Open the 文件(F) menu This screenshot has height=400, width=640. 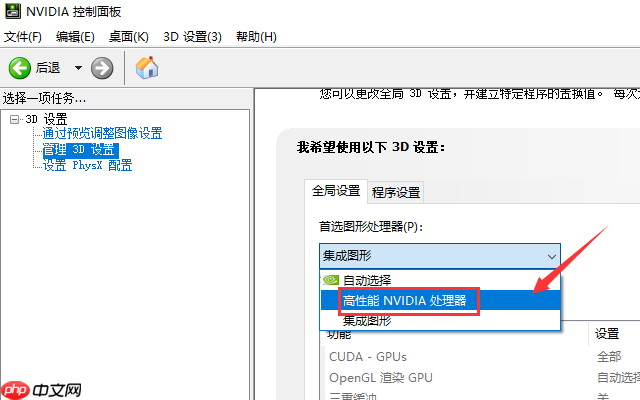pos(23,37)
